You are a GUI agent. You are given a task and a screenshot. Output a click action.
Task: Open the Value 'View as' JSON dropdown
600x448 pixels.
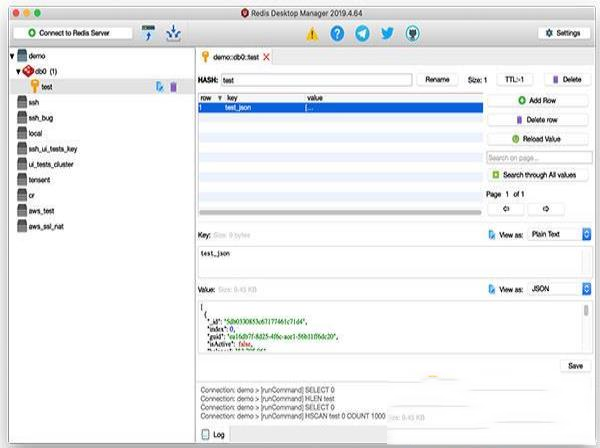(x=559, y=288)
